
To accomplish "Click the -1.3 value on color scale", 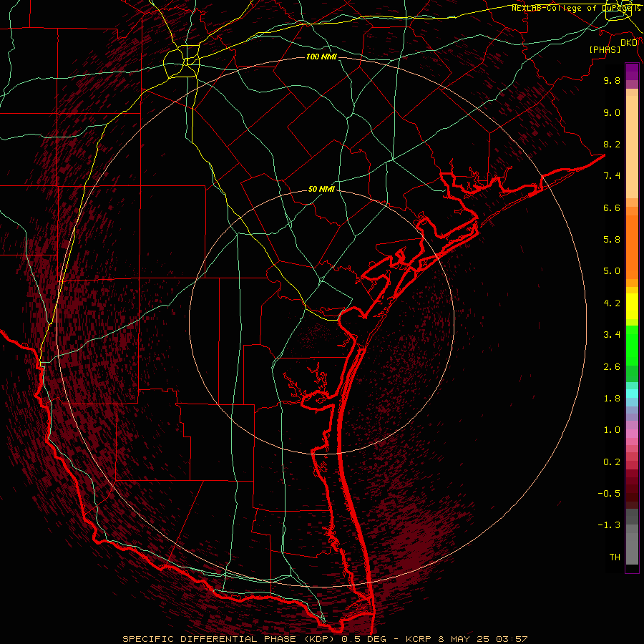I will click(x=609, y=525).
